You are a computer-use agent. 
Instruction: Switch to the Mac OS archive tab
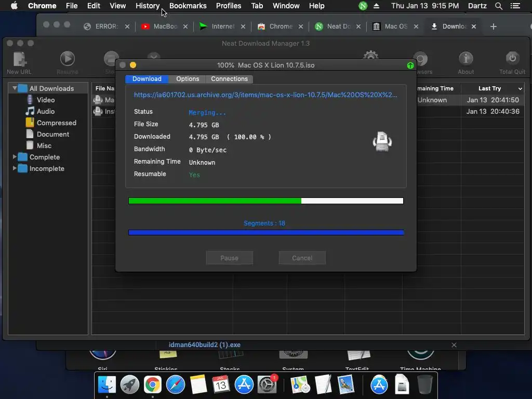click(395, 26)
